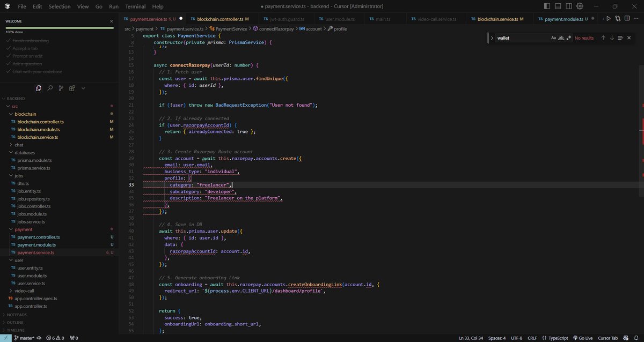
Task: Switch to blockchain.controller.ts tab
Action: point(219,19)
